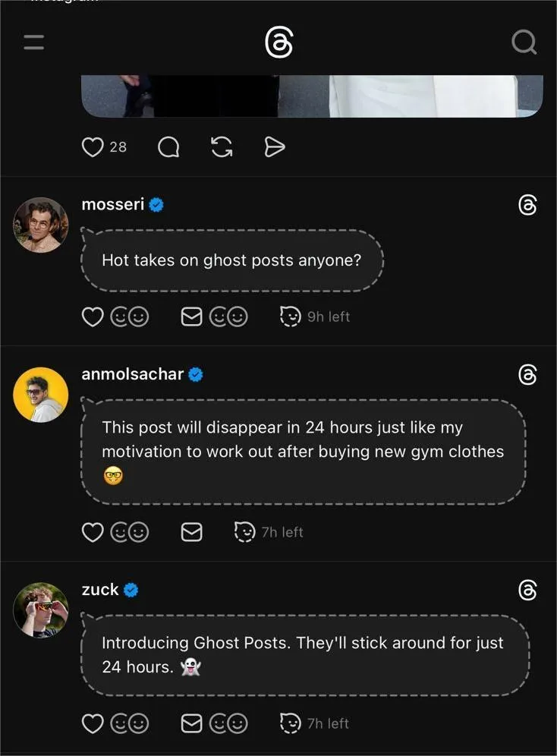The height and width of the screenshot is (756, 557).
Task: Tap the search magnifier icon
Action: [x=524, y=42]
